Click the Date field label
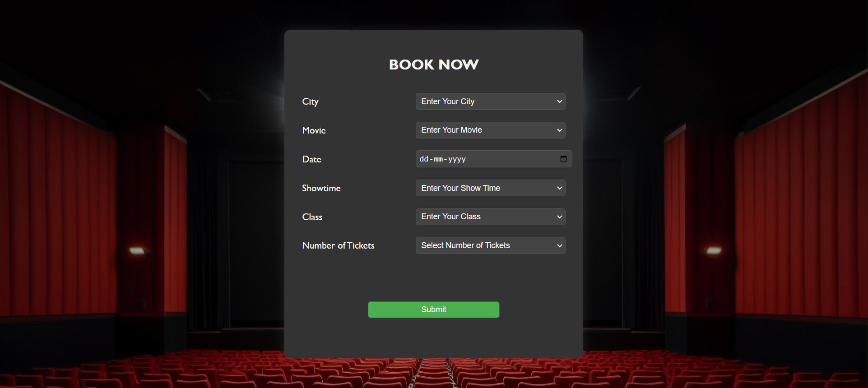 [311, 159]
